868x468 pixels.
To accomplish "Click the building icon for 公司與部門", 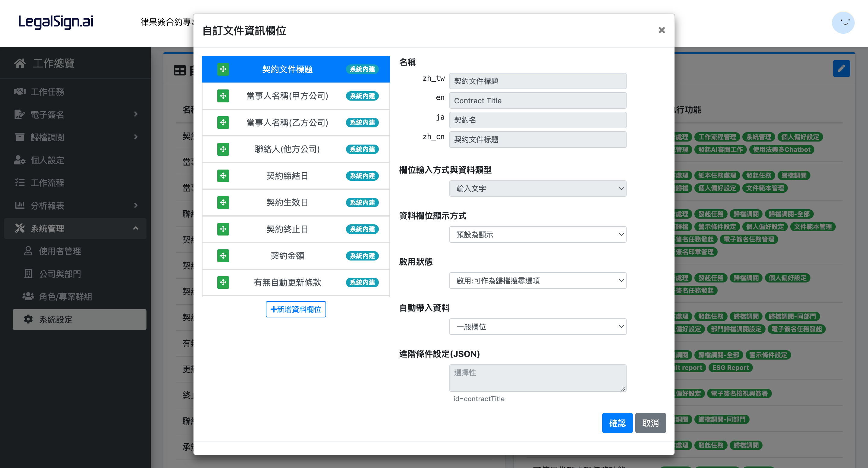I will pyautogui.click(x=28, y=274).
